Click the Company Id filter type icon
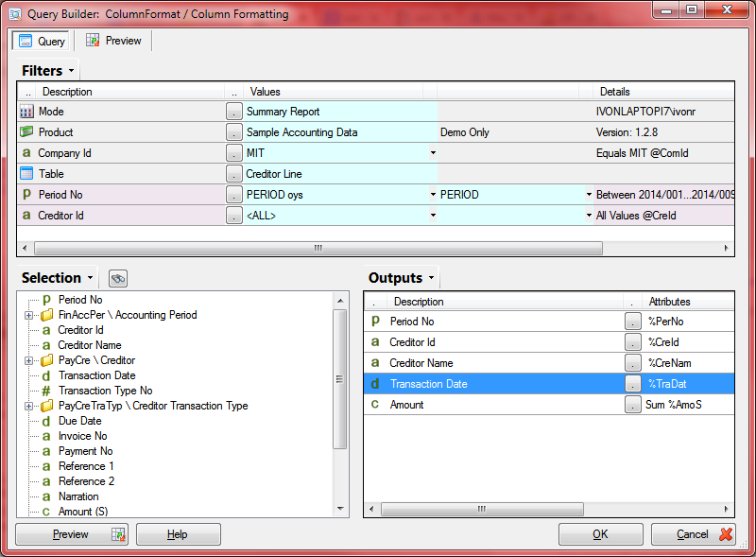 (x=26, y=153)
